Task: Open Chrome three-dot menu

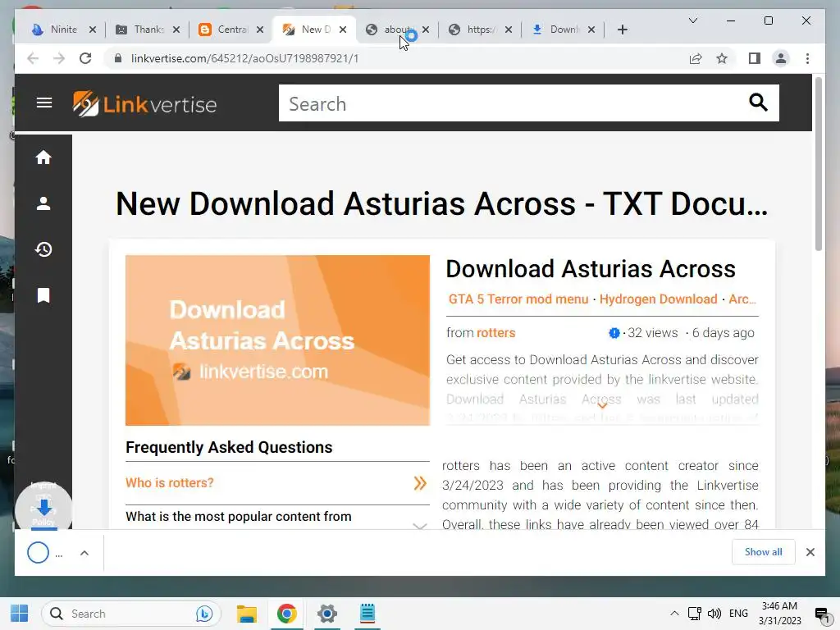Action: (807, 58)
